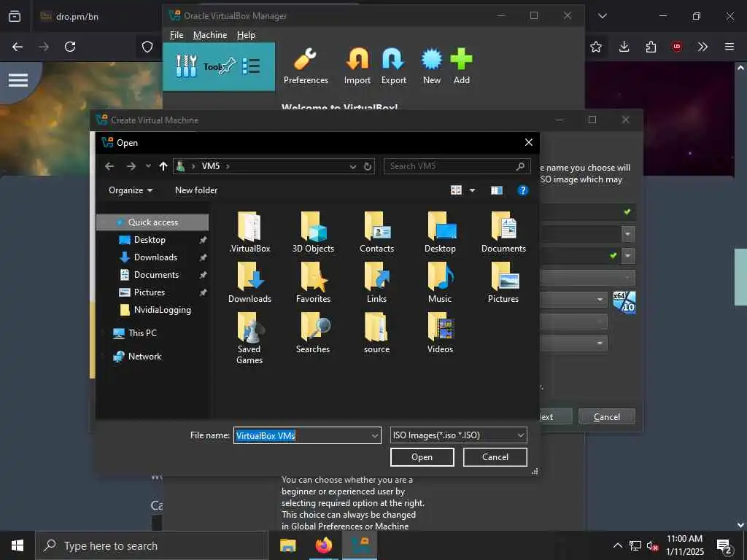The height and width of the screenshot is (560, 747).
Task: Click the Windows taskbar search box
Action: pyautogui.click(x=152, y=545)
